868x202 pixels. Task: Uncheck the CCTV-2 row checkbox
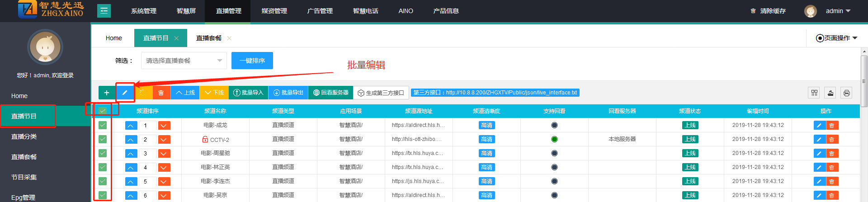coord(103,139)
